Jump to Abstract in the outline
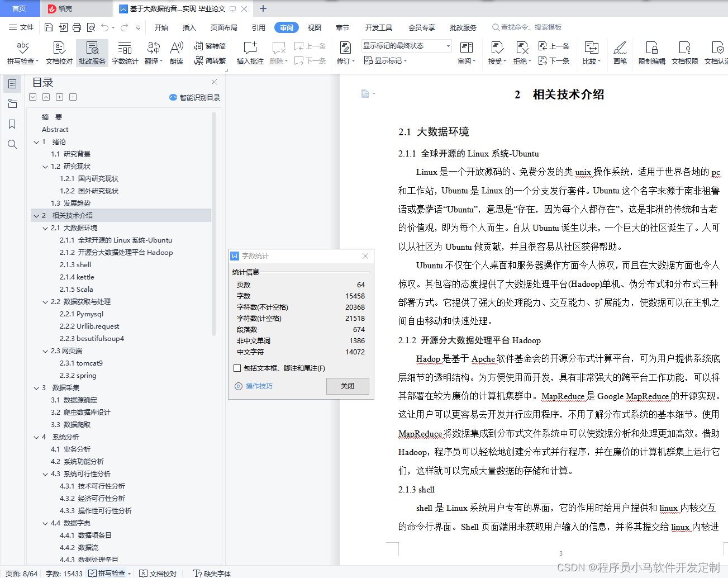This screenshot has height=578, width=728. 55,130
